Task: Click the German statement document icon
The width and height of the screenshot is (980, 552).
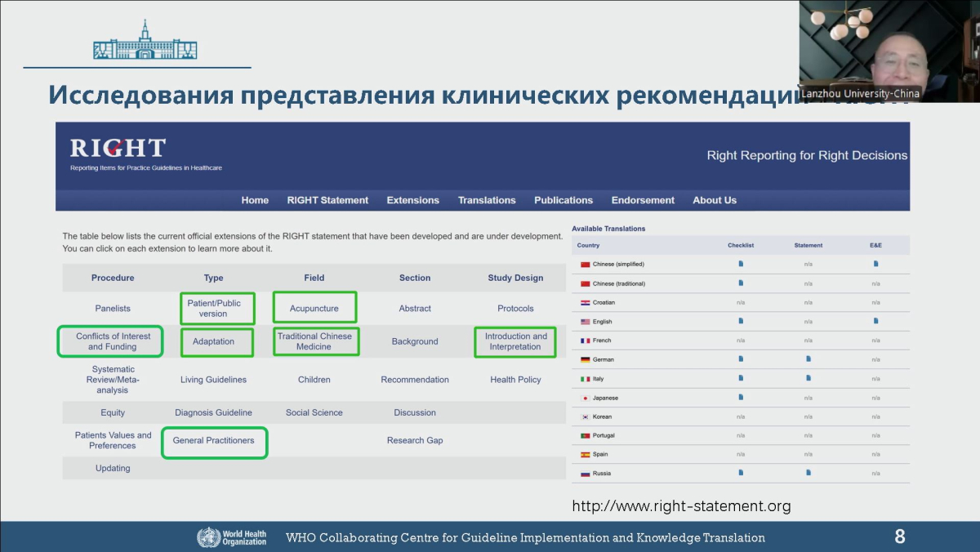Action: tap(808, 358)
